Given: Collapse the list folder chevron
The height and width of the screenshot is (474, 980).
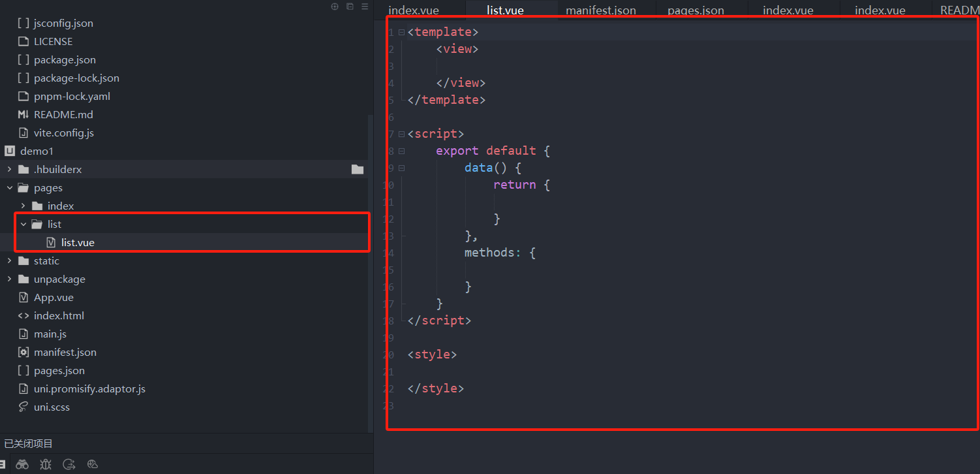Looking at the screenshot, I should [23, 224].
